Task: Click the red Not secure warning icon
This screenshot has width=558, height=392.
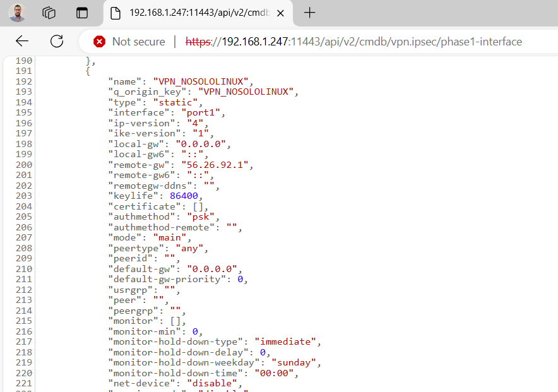Action: pyautogui.click(x=99, y=42)
